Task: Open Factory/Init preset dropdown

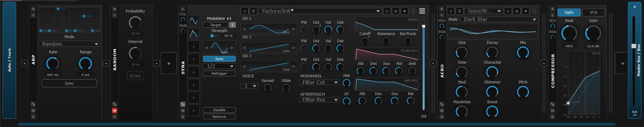Action: coord(320,11)
